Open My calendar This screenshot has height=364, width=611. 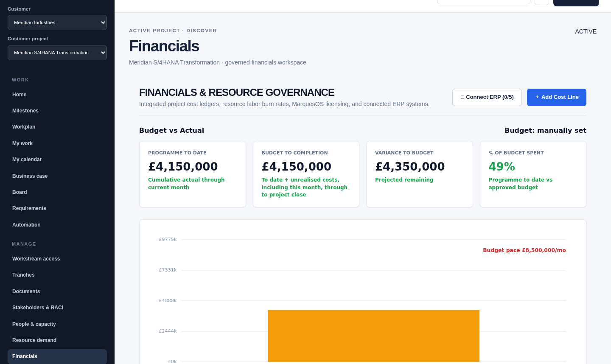[x=57, y=160]
